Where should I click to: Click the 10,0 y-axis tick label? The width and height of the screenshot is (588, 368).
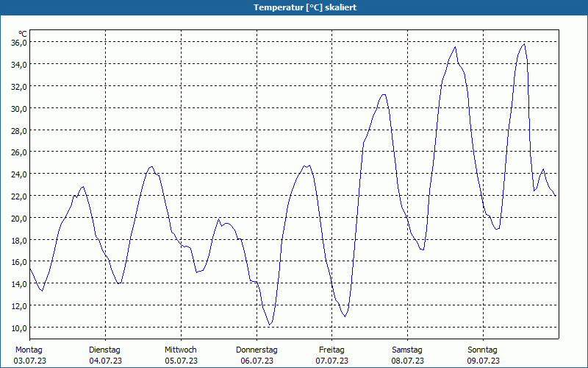click(x=18, y=328)
